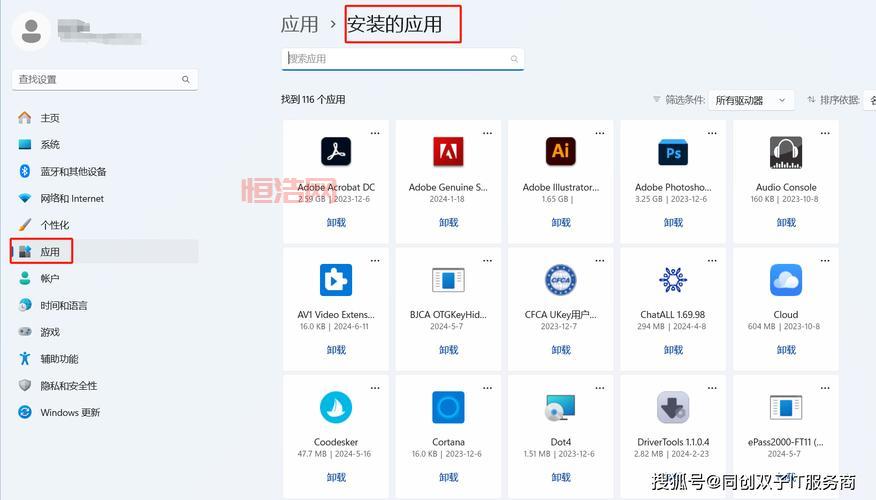Open three-dot menu for Adobe Acrobat DC
Viewport: 876px width, 500px height.
click(375, 132)
